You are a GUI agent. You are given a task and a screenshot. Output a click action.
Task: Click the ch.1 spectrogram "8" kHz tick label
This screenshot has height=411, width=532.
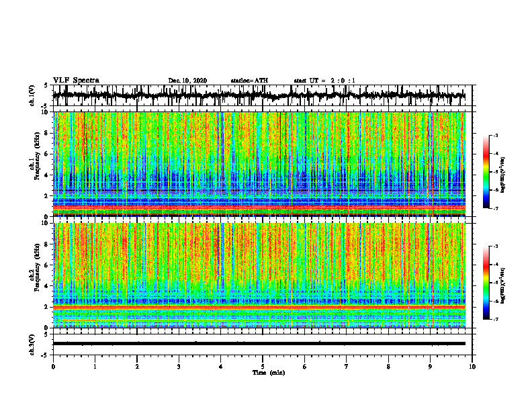tap(47, 133)
